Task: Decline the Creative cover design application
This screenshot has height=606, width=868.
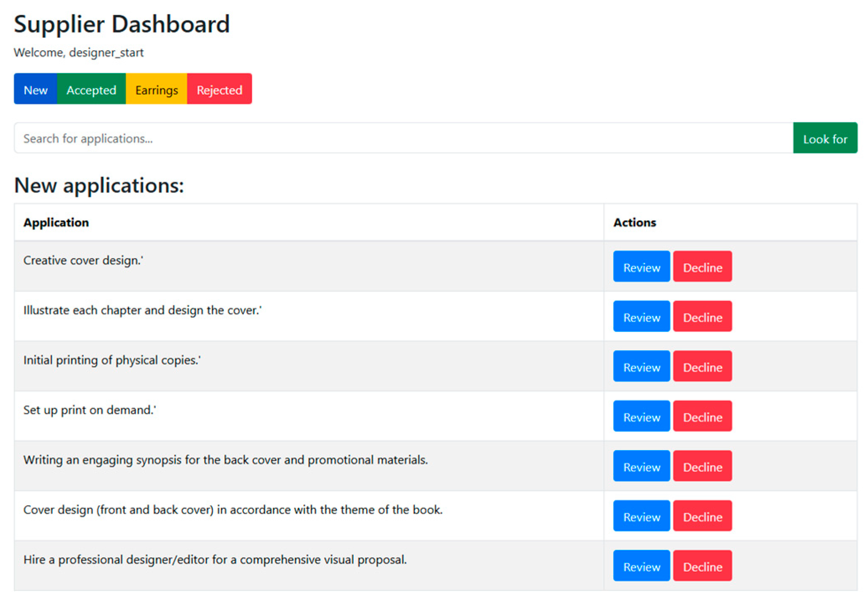Action: (702, 267)
